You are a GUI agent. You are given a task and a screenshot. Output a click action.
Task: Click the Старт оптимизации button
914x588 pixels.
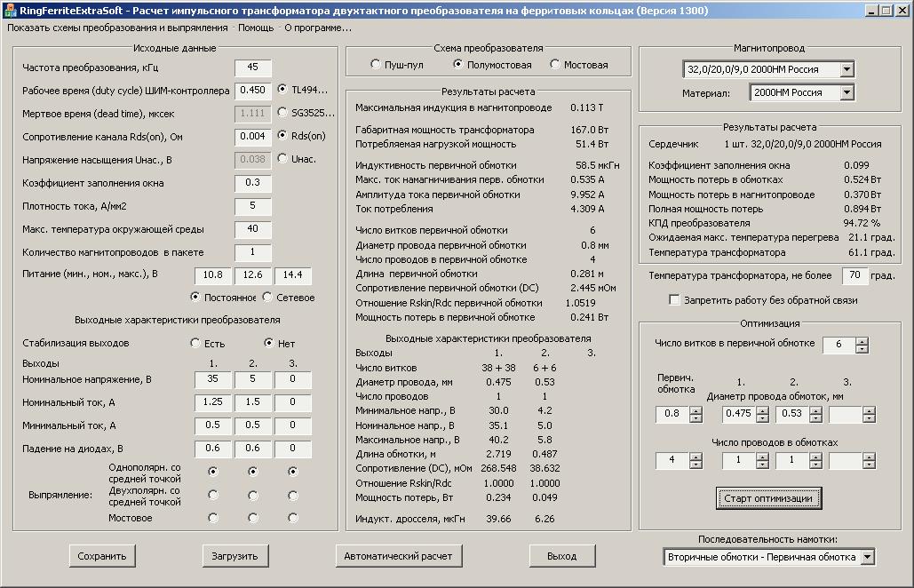pos(768,498)
